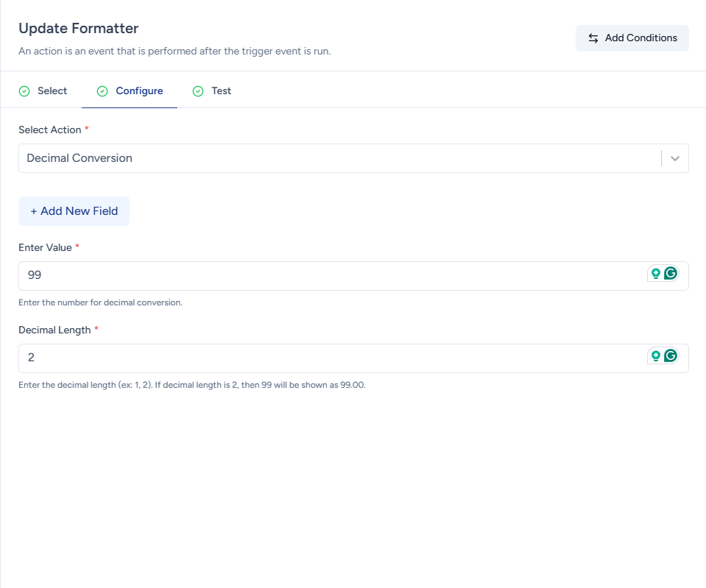706x588 pixels.
Task: Click the Grammarly icon in Enter Value field
Action: tap(671, 274)
